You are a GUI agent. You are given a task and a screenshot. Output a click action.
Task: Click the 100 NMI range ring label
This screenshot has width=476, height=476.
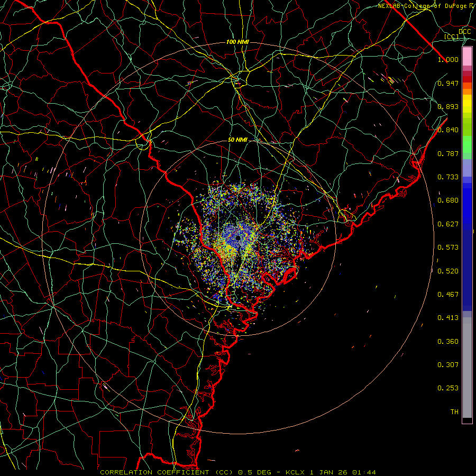(237, 42)
